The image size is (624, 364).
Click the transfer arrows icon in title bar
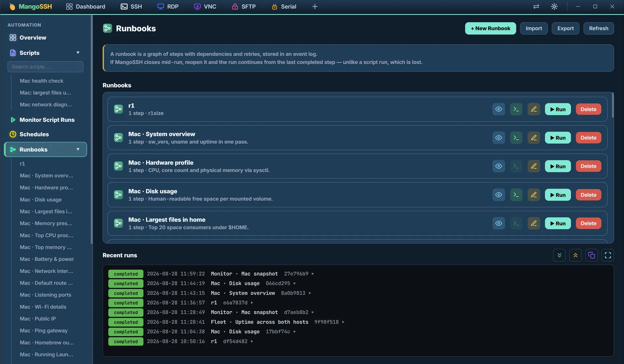point(536,6)
